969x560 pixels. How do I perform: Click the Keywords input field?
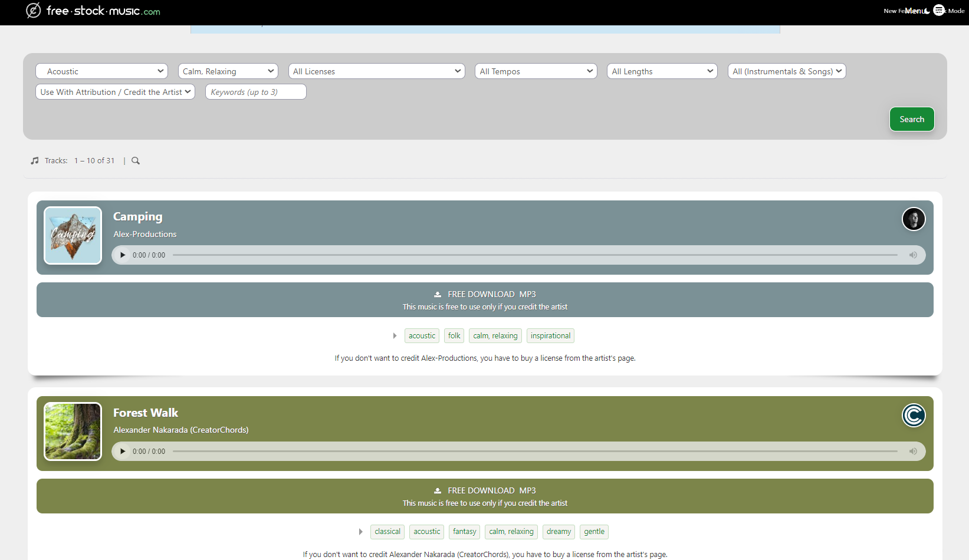click(255, 92)
